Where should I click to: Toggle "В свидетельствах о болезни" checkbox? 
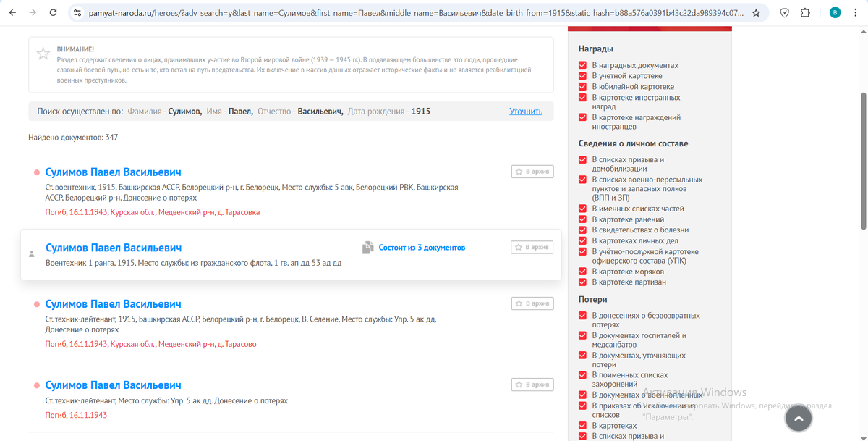(x=583, y=230)
